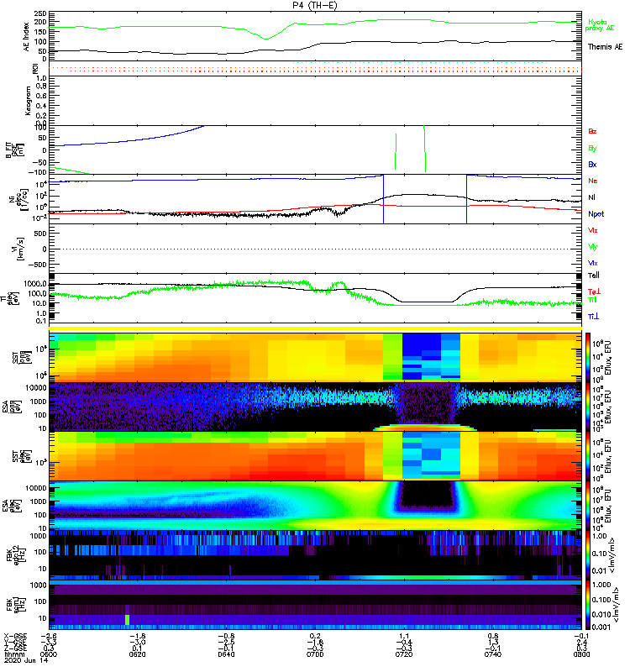
Task: Select the 1000.0 tick on the Ti axis
Action: [35, 284]
